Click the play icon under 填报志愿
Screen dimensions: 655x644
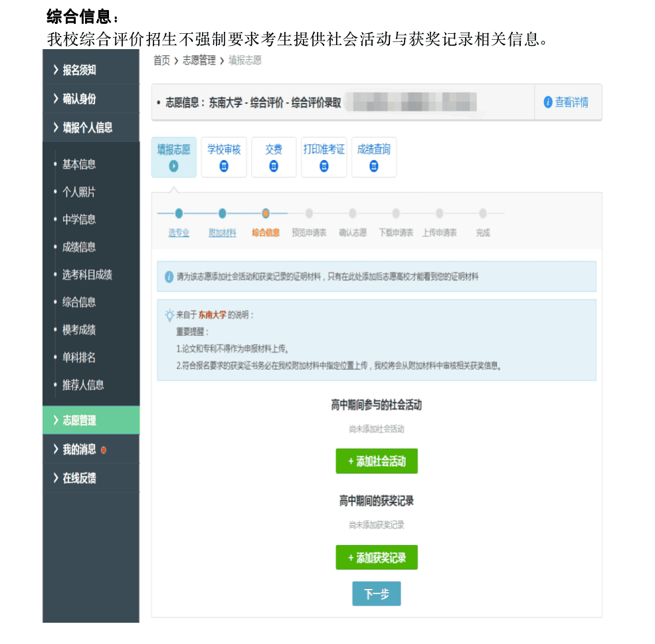[x=173, y=166]
